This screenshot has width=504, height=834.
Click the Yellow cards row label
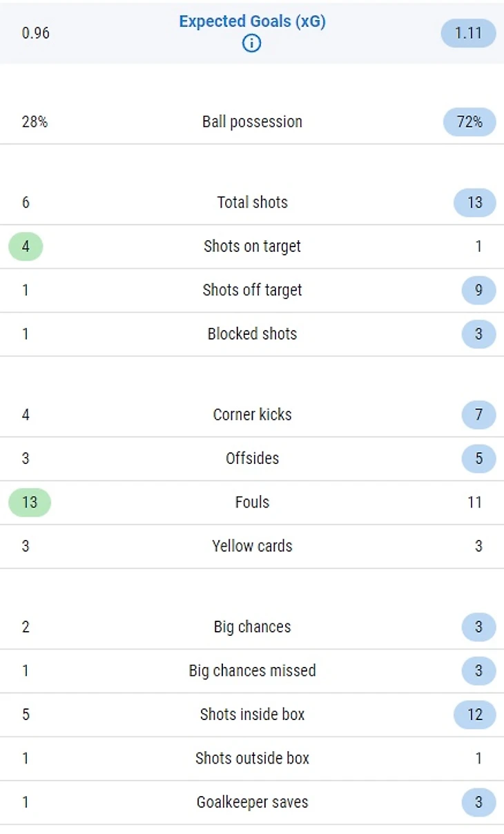(x=252, y=546)
